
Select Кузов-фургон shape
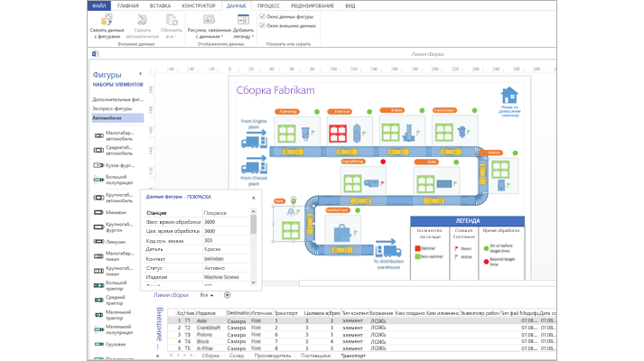pos(114,165)
